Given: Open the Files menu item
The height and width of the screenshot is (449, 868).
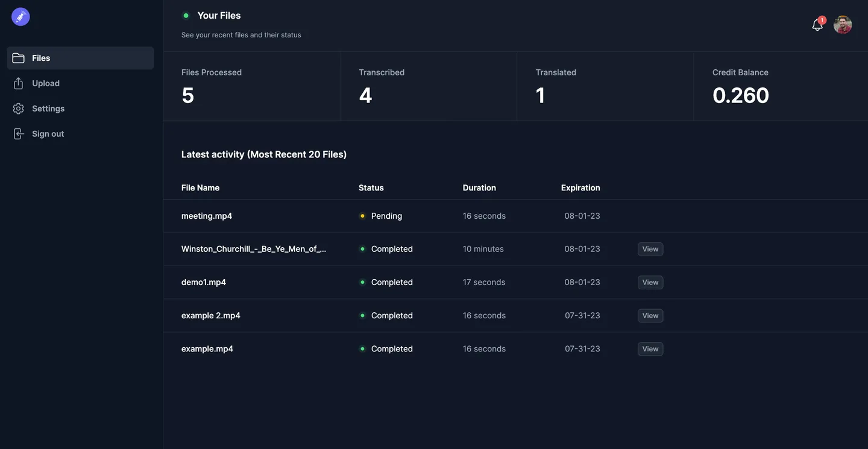Looking at the screenshot, I should (80, 58).
